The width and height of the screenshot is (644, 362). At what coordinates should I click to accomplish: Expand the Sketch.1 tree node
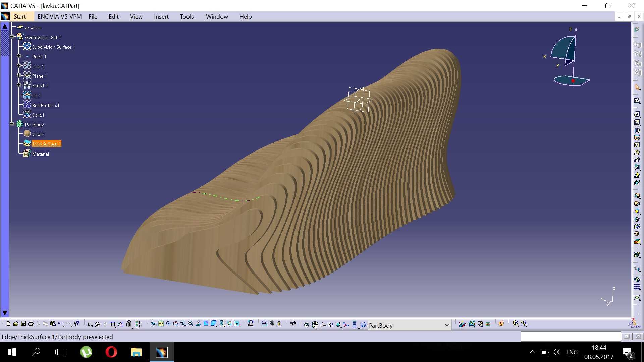pos(19,85)
